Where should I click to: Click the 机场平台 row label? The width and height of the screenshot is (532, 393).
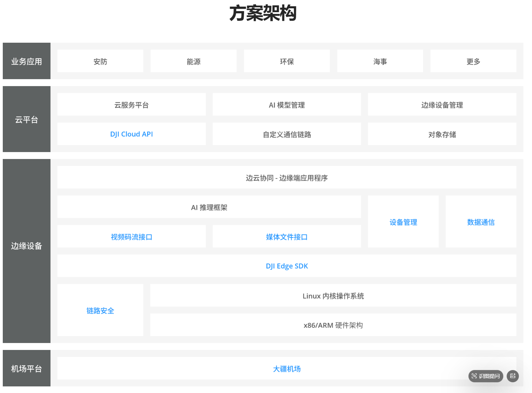tap(26, 369)
